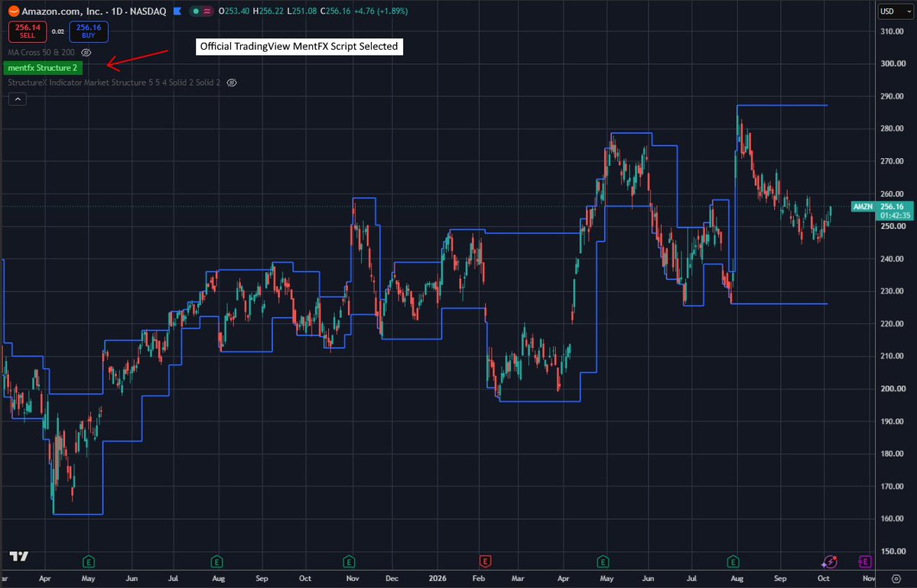Click the 0.02 spread value
The image size is (917, 588).
coord(58,31)
